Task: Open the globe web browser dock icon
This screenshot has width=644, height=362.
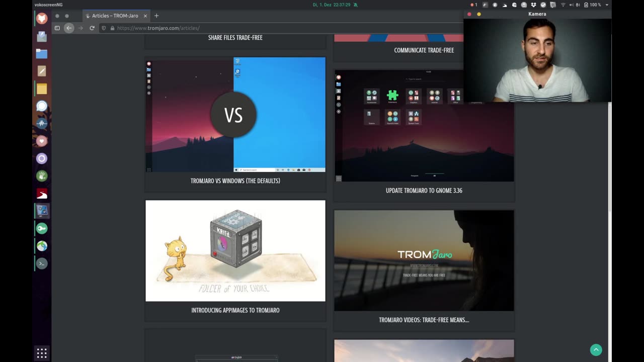Action: point(42,246)
